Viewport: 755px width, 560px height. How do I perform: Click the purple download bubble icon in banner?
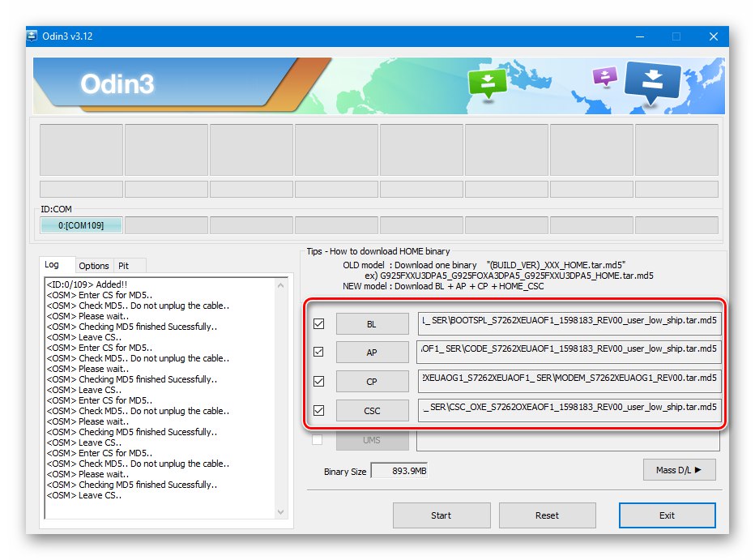pyautogui.click(x=605, y=76)
